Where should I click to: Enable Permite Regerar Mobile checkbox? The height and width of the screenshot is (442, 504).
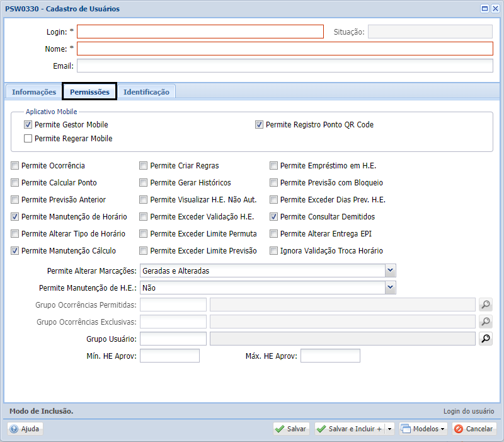[28, 138]
